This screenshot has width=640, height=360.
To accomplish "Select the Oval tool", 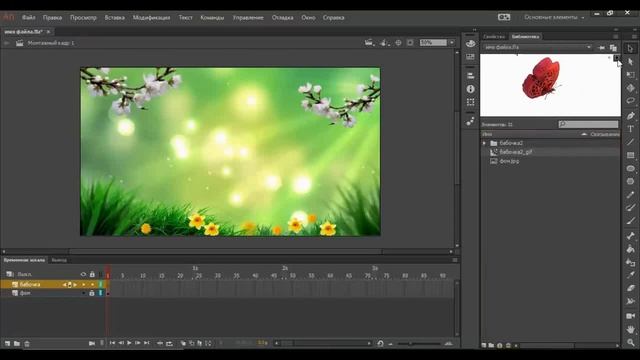I will point(631,168).
